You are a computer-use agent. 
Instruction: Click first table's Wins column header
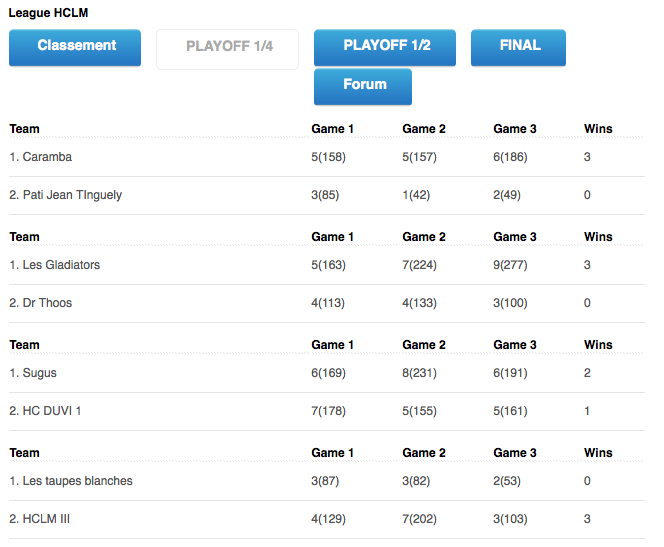[x=598, y=129]
